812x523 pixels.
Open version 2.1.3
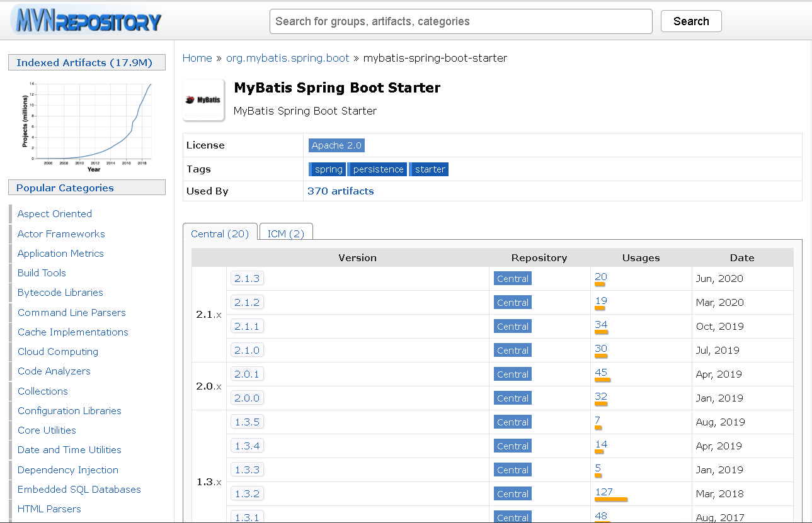247,278
